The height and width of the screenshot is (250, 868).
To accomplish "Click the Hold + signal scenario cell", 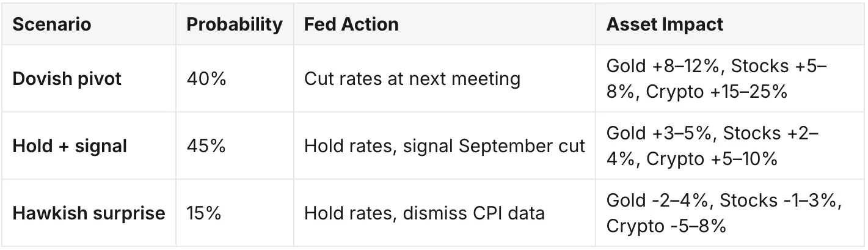I will click(89, 146).
